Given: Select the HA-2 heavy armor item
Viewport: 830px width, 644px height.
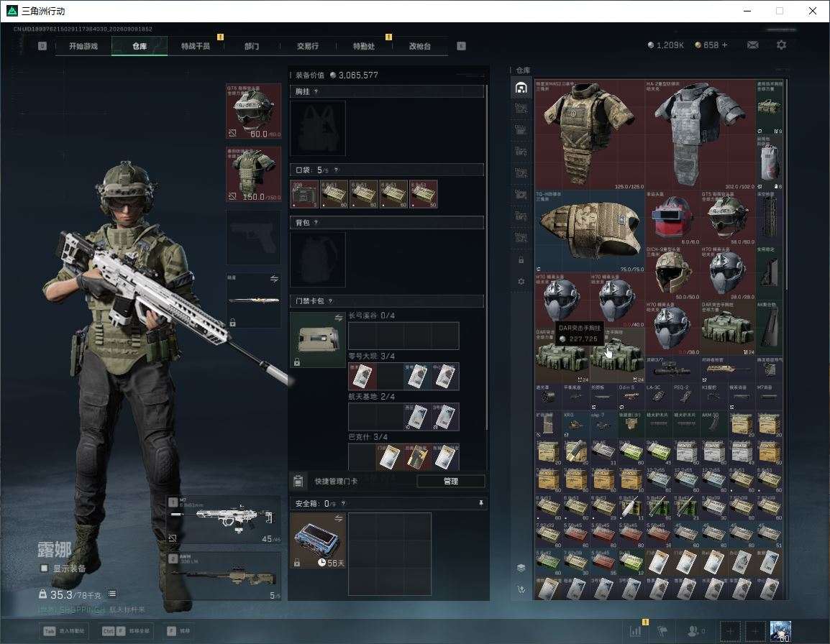Looking at the screenshot, I should pyautogui.click(x=700, y=135).
